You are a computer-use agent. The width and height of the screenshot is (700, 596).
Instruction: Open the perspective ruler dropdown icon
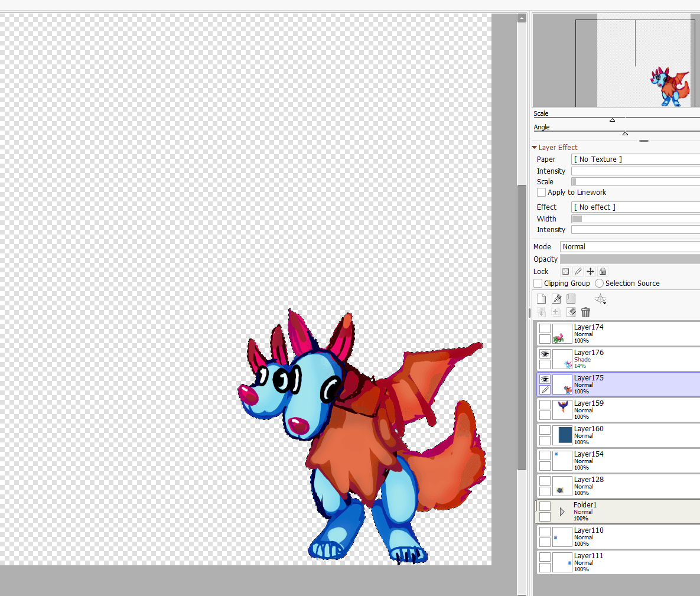pyautogui.click(x=600, y=299)
